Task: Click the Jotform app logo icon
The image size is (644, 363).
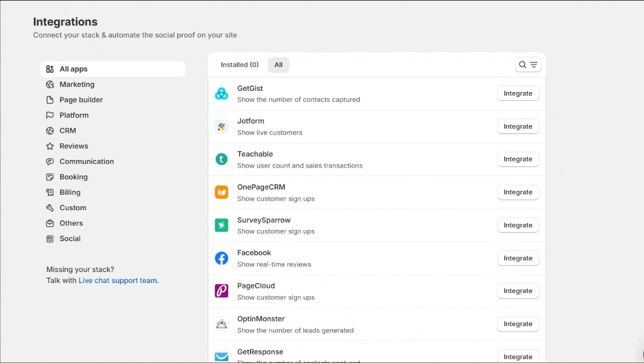Action: [x=221, y=127]
